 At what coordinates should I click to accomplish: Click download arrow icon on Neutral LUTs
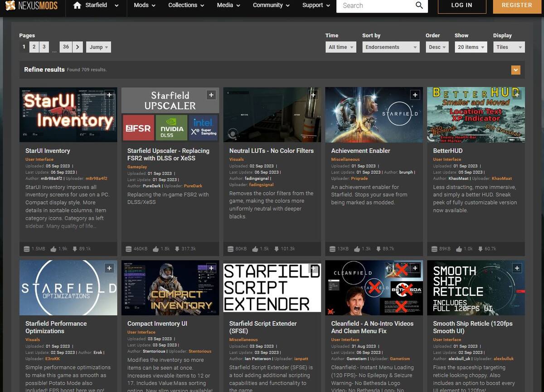coord(276,249)
